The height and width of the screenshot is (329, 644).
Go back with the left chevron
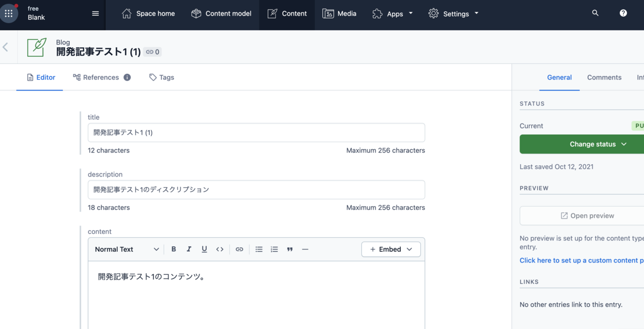[x=5, y=47]
